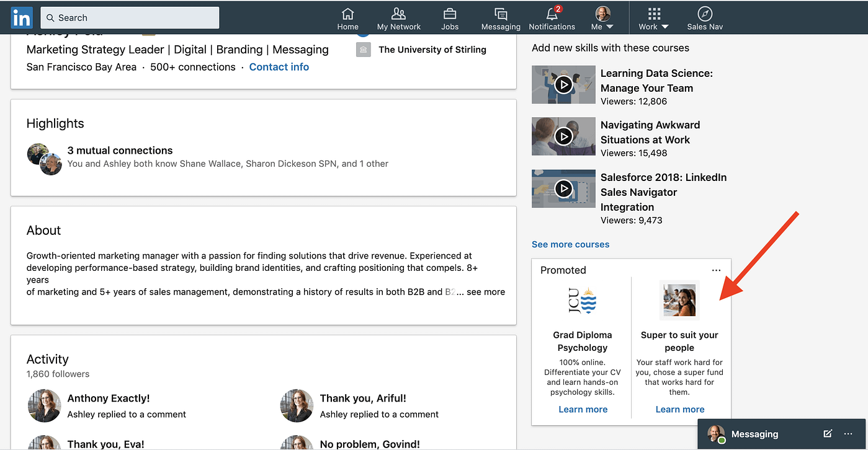Image resolution: width=868 pixels, height=450 pixels.
Task: Open Messaging from the top nav
Action: click(501, 19)
